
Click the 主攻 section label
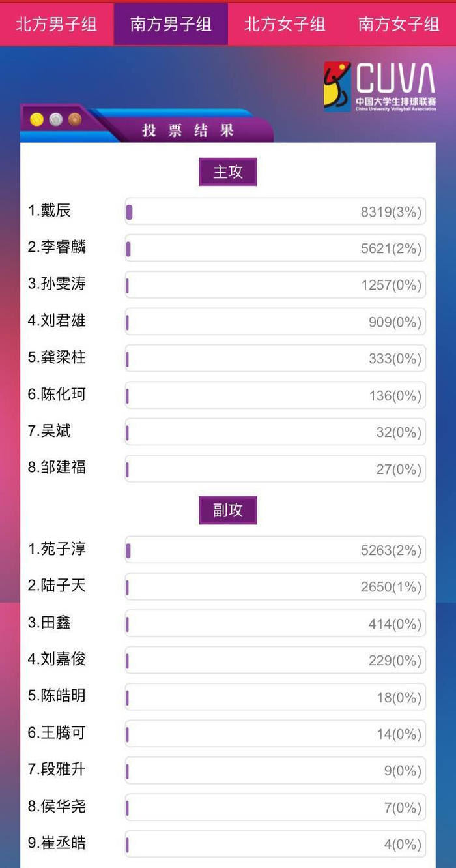(228, 172)
